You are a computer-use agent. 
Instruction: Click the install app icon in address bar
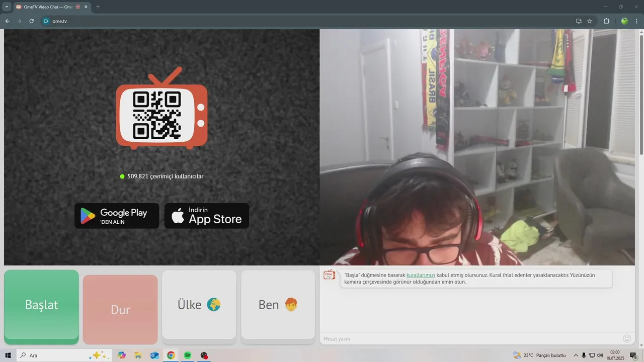point(579,21)
